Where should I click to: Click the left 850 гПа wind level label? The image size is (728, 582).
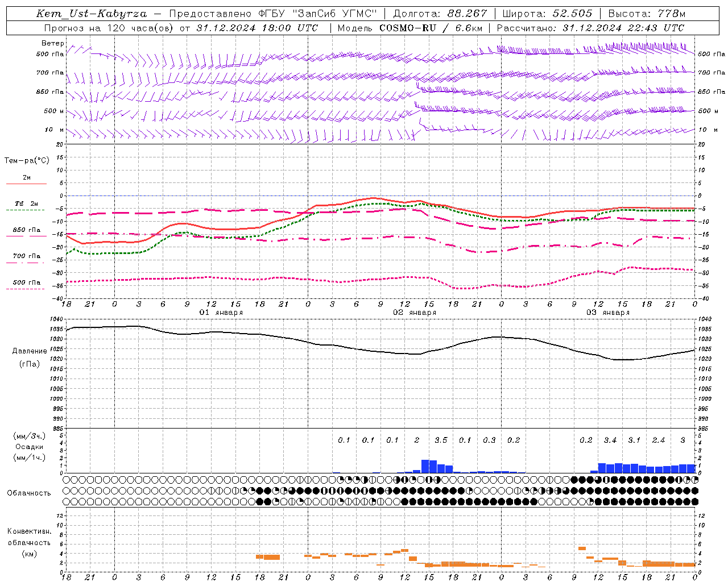50,92
